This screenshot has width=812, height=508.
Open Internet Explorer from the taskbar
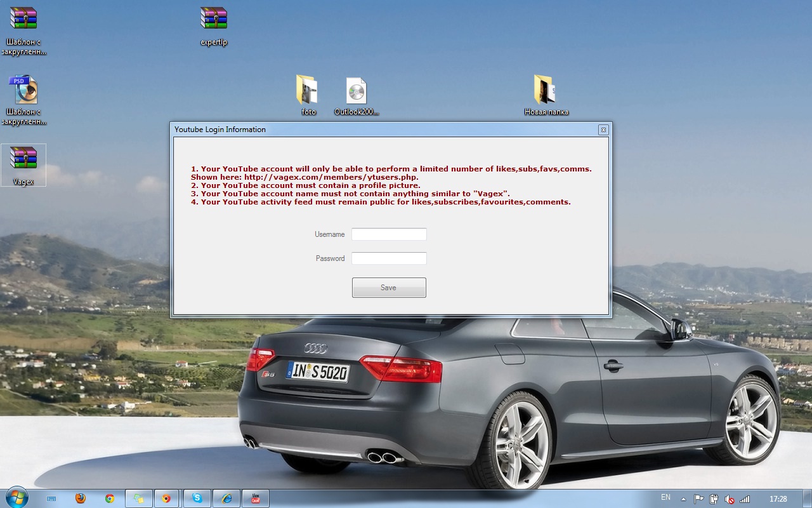[226, 498]
